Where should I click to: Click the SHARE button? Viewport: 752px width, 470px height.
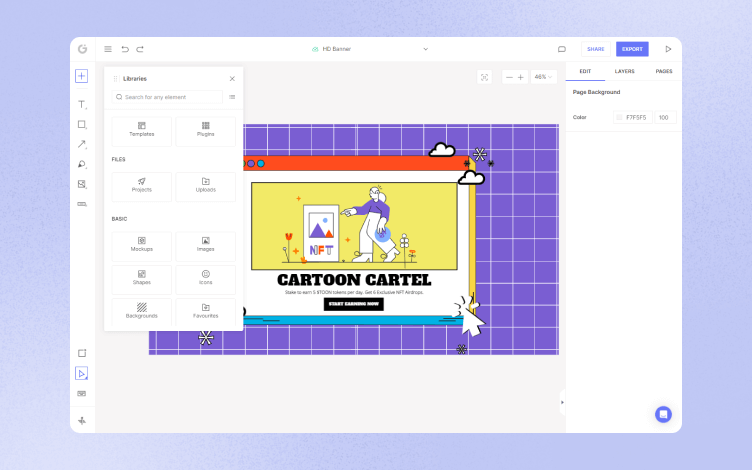tap(596, 49)
